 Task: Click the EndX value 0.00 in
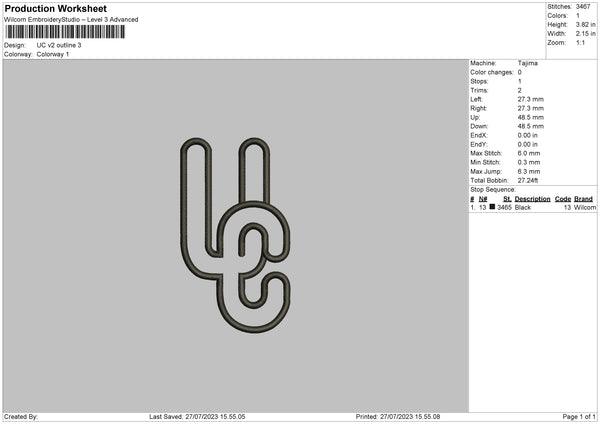pos(528,135)
